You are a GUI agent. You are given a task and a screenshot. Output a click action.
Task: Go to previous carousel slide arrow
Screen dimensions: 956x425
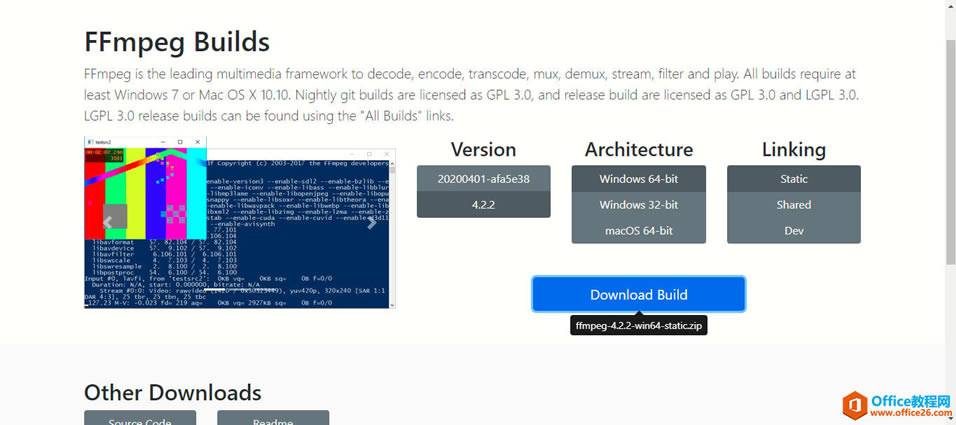pos(108,222)
